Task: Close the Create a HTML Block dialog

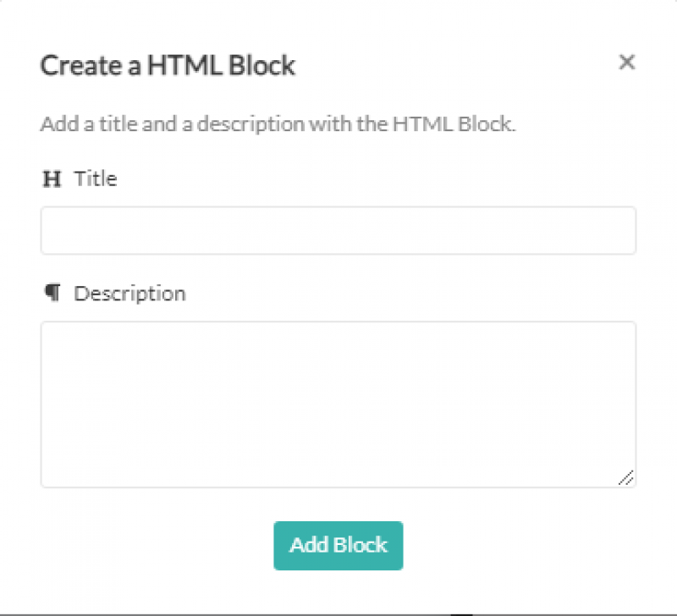Action: pyautogui.click(x=626, y=62)
